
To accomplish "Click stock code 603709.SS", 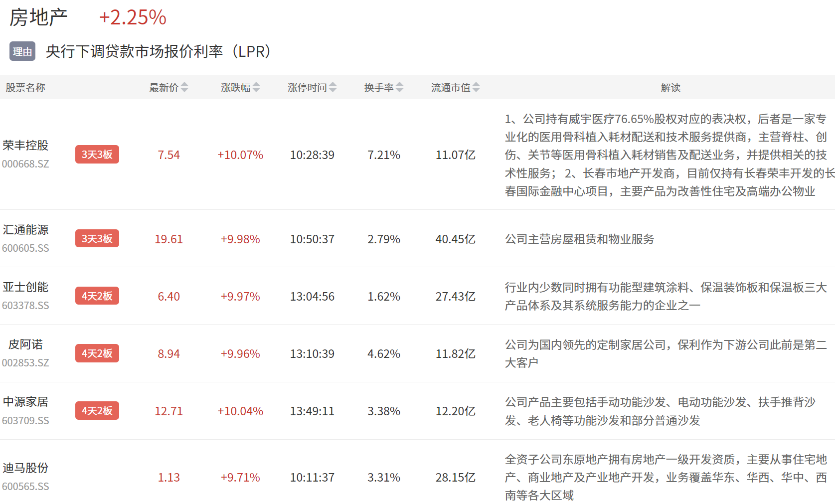I will 25,421.
